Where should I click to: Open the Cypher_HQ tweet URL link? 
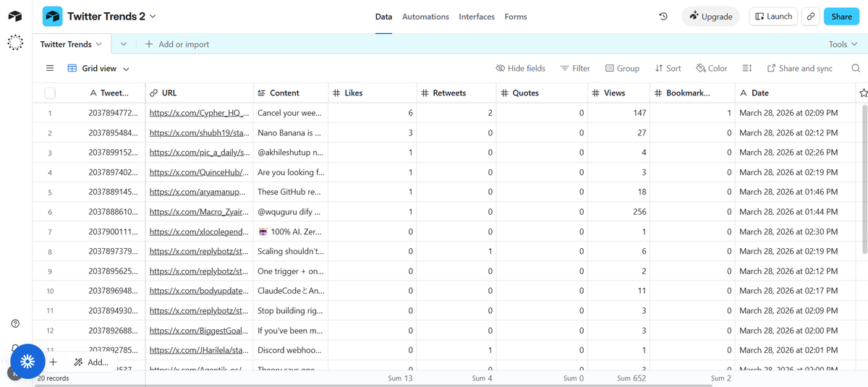click(199, 113)
